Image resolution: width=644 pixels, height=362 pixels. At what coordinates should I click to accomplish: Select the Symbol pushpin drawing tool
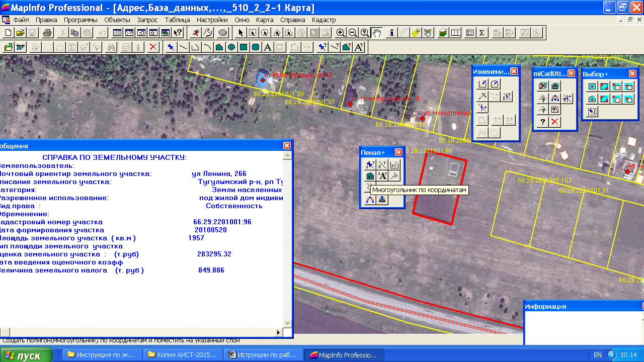pos(171,47)
